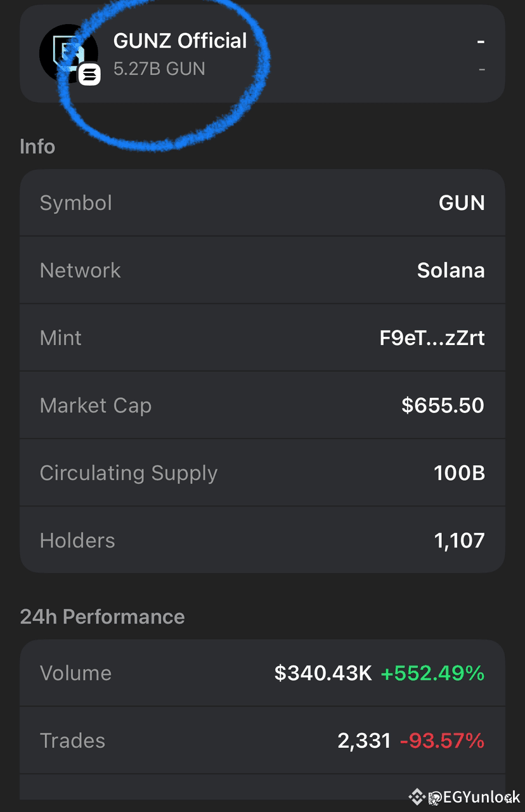Select the Symbol row showing GUN
Screen dimensions: 525x812
click(262, 203)
